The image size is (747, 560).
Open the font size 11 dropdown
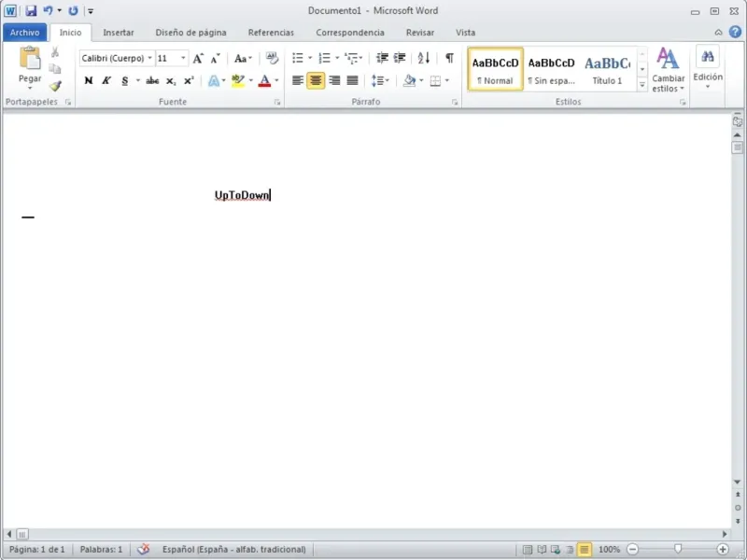click(183, 58)
